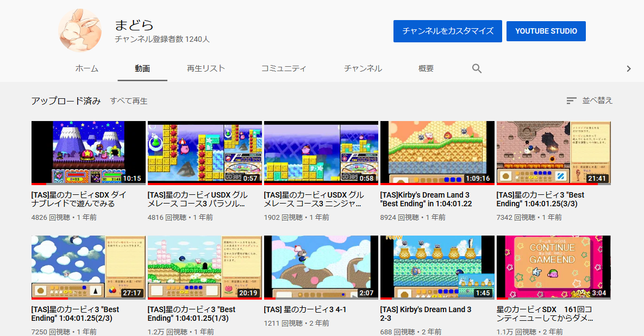Viewport: 644px width, 336px height.
Task: Open thumbnail of 10:15 SDX ダイナブレイド video
Action: click(88, 153)
